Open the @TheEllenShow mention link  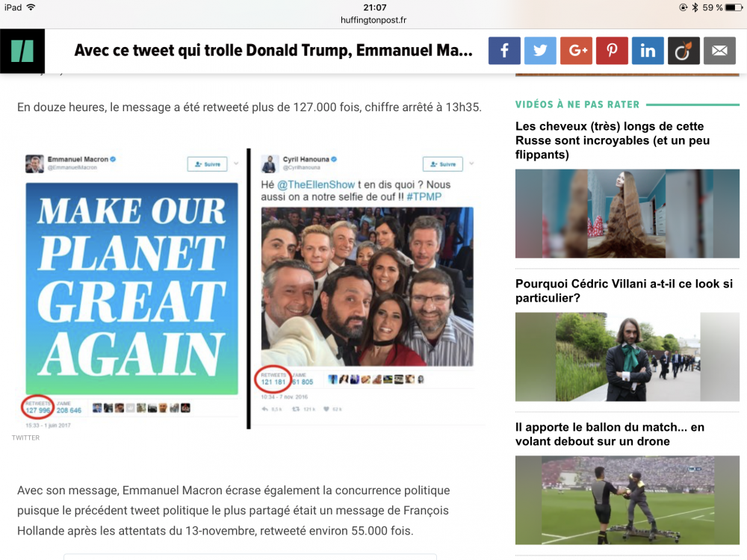coord(316,184)
